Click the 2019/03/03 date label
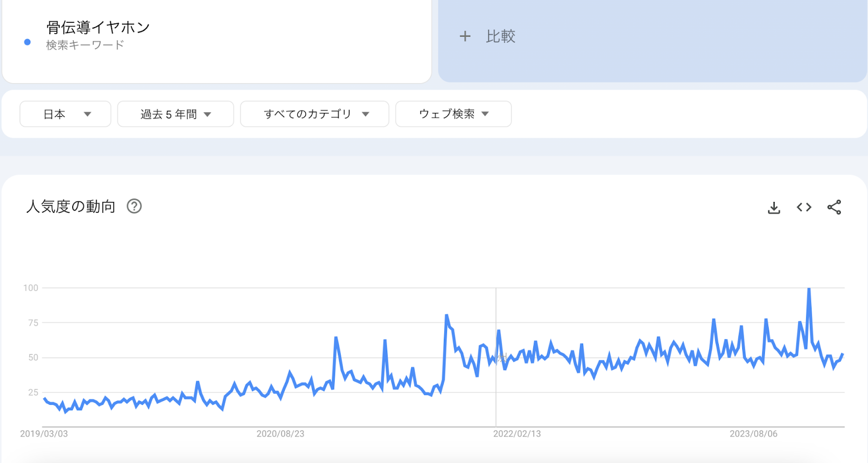The image size is (868, 463). coord(44,434)
